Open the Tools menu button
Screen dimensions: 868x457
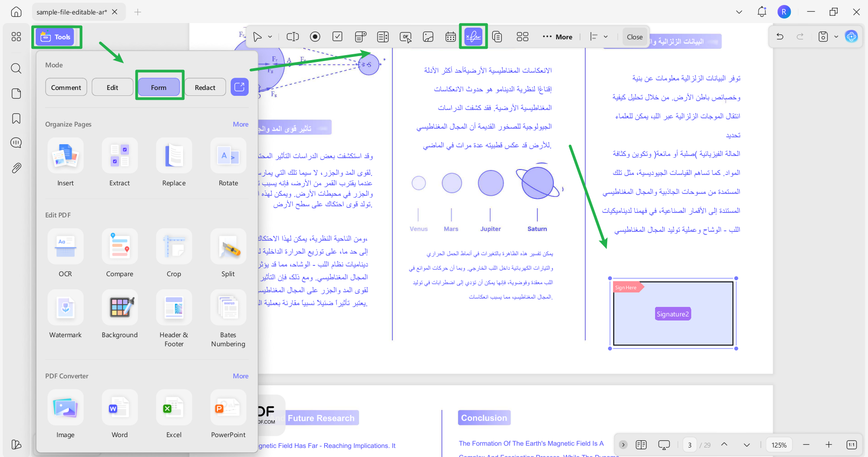[x=56, y=37]
